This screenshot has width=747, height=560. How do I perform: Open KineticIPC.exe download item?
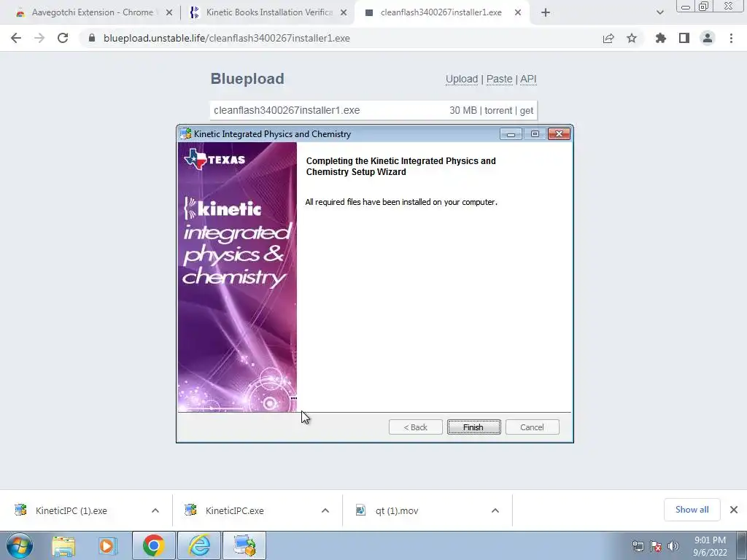(235, 510)
